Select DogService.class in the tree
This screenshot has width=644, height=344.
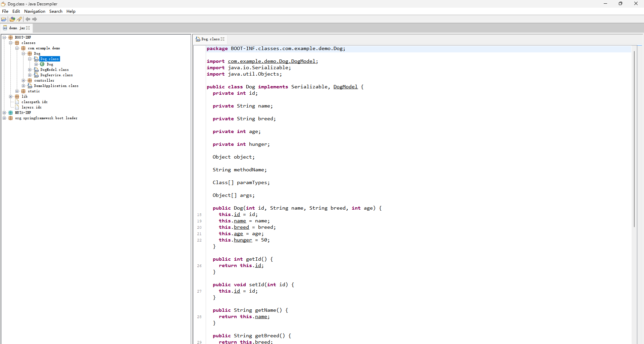tap(56, 75)
